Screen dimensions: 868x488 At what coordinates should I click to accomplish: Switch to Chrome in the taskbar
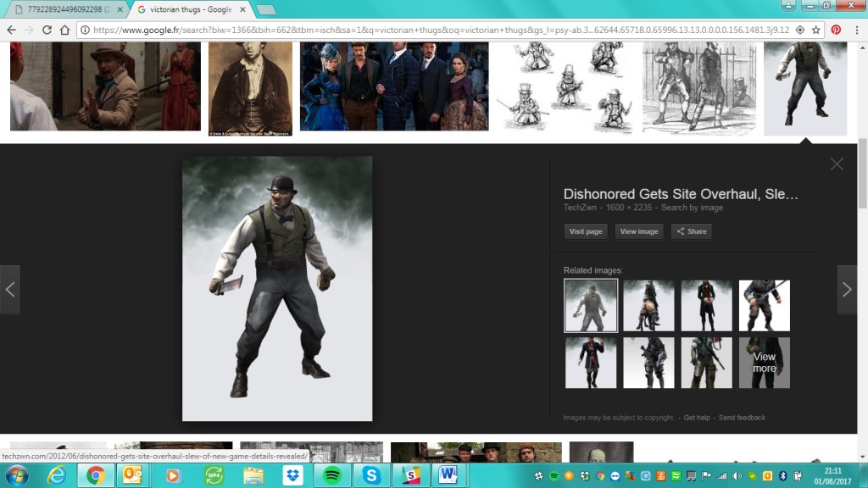click(x=96, y=476)
